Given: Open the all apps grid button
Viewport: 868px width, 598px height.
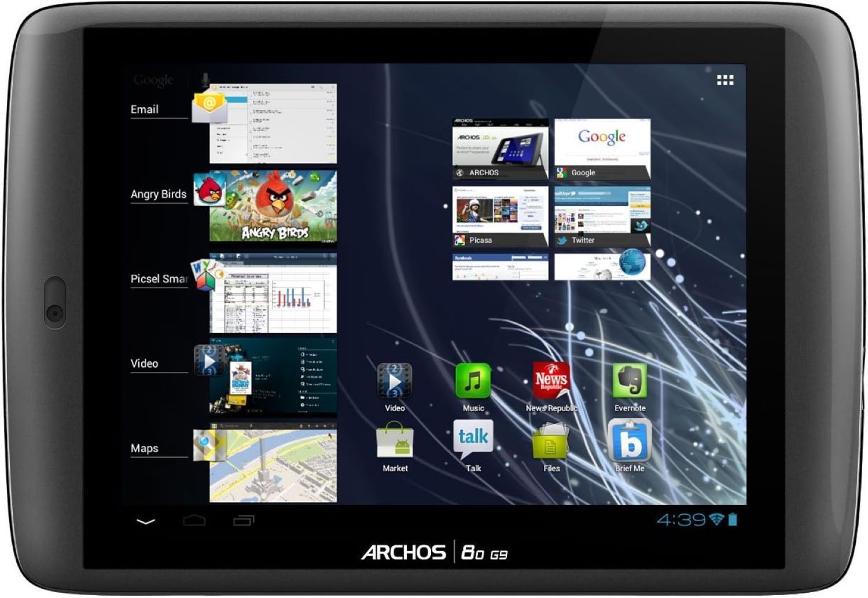Looking at the screenshot, I should point(724,80).
